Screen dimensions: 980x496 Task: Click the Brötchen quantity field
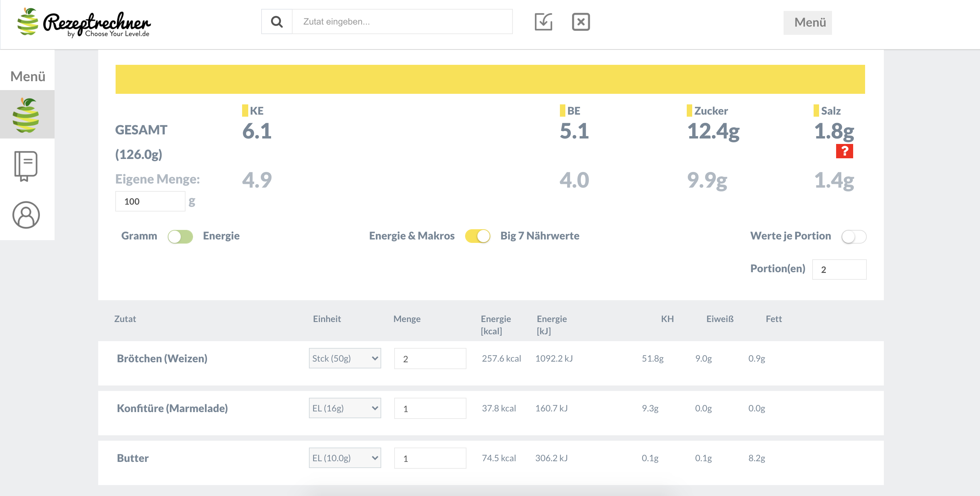tap(430, 359)
